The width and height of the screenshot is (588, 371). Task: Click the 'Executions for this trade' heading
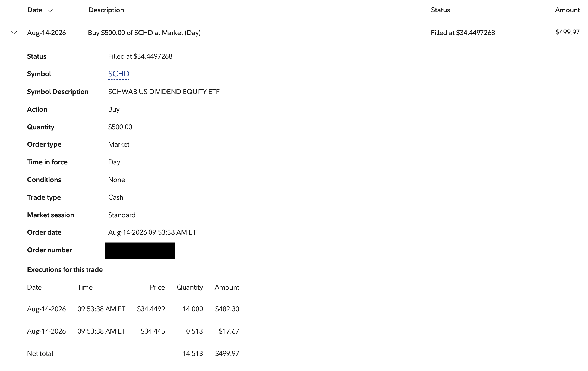tap(65, 270)
